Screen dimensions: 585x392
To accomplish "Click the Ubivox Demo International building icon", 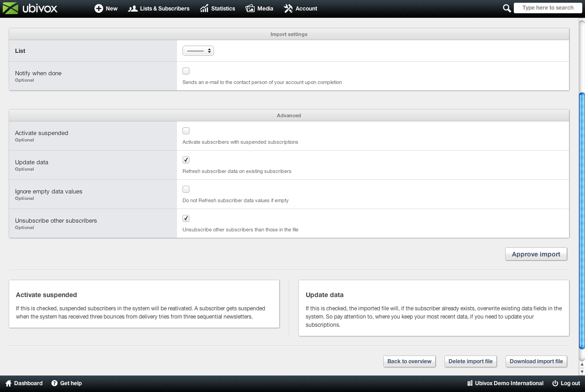I will [470, 383].
